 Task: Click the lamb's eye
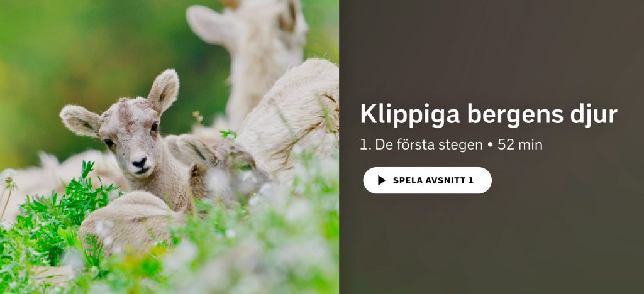tap(155, 127)
